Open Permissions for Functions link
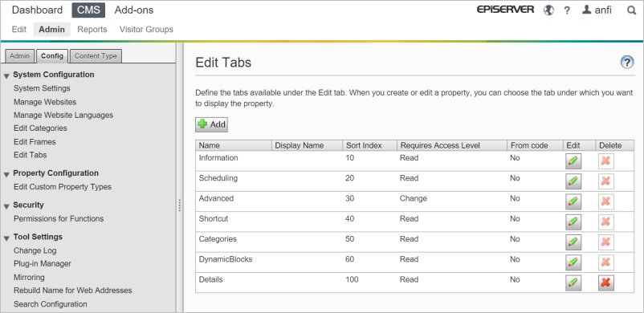Image resolution: width=644 pixels, height=313 pixels. pyautogui.click(x=59, y=218)
